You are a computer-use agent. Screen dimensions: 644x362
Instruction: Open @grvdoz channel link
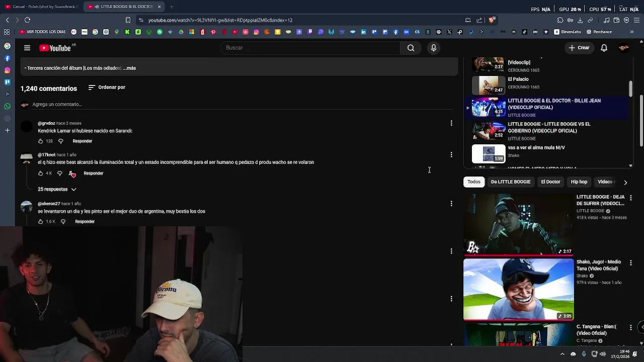46,123
